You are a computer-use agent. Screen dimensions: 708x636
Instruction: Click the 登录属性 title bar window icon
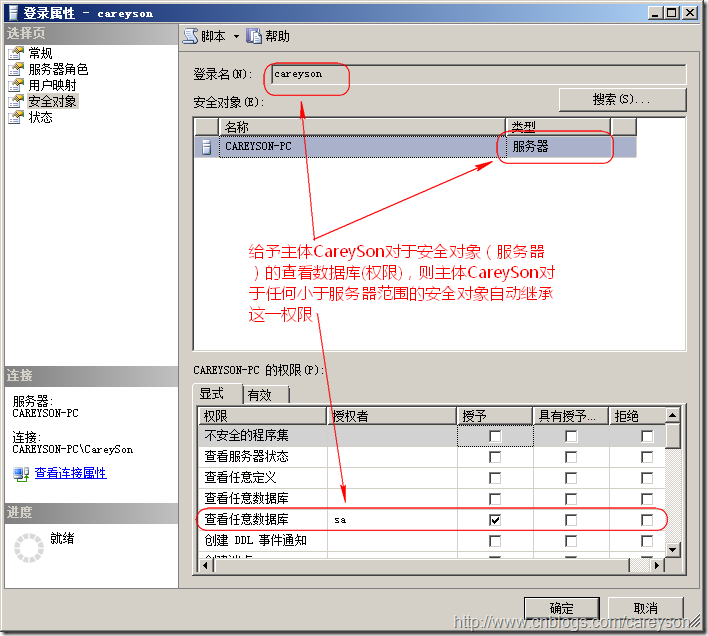coord(14,13)
